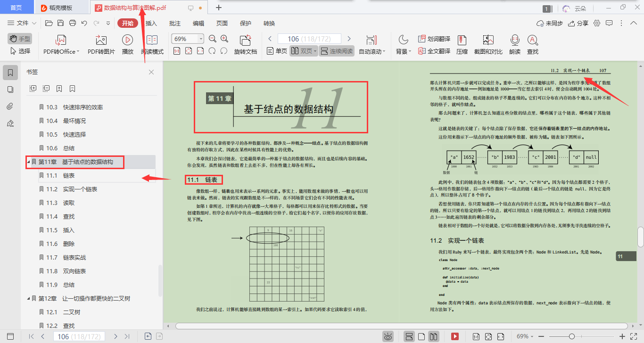
Task: Toggle 连续阅读 continuous reading
Action: 337,51
